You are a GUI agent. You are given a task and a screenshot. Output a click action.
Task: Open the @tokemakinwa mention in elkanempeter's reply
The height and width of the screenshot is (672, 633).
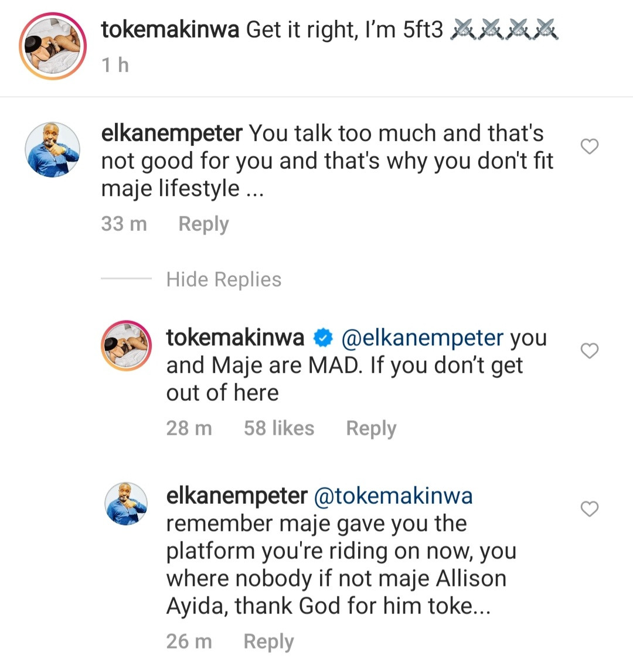pos(393,496)
